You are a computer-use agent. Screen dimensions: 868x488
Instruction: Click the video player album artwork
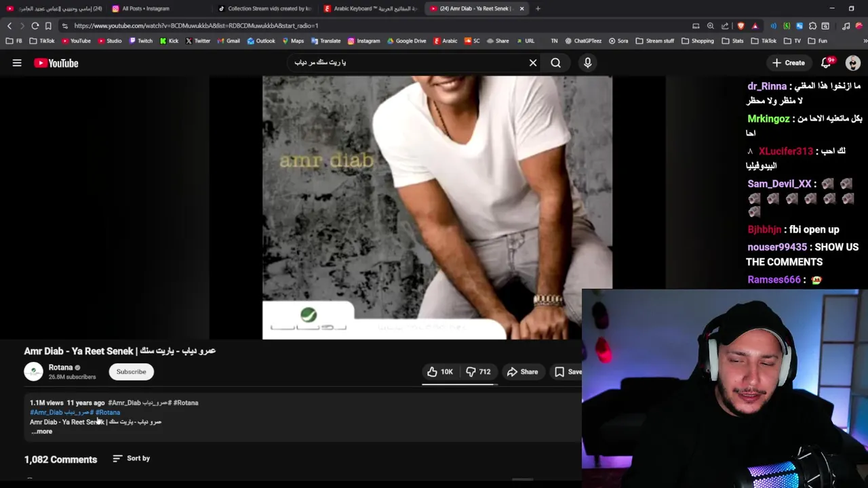(x=437, y=207)
